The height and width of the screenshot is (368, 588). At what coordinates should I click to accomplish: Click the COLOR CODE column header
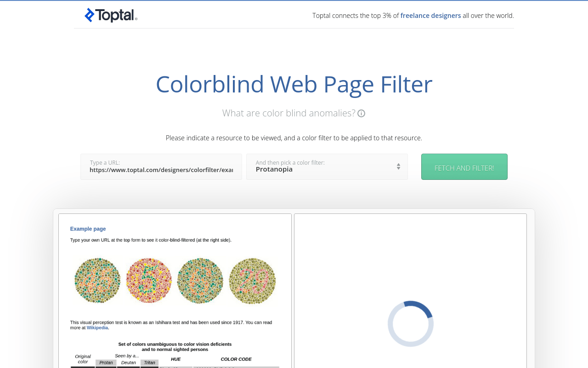point(236,359)
